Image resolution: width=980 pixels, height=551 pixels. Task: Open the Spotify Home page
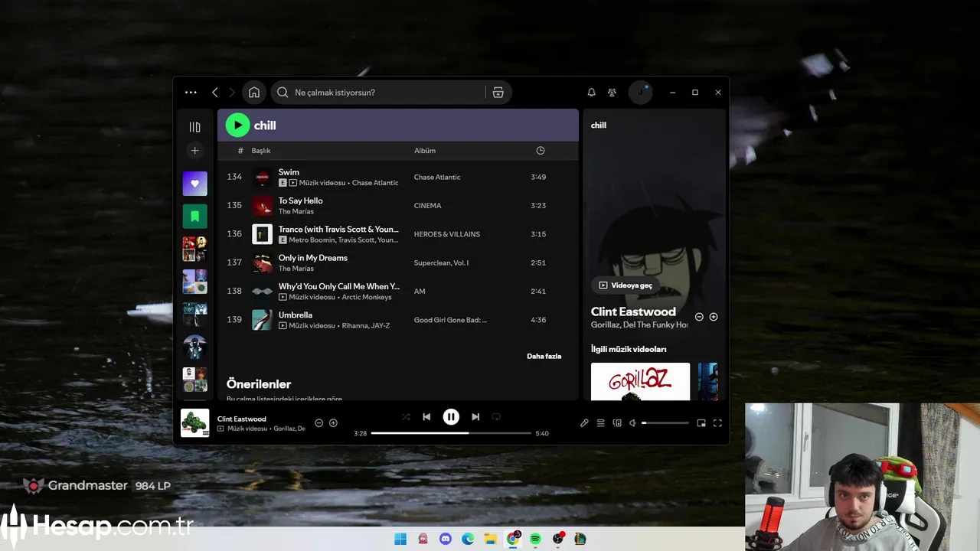[x=254, y=93]
